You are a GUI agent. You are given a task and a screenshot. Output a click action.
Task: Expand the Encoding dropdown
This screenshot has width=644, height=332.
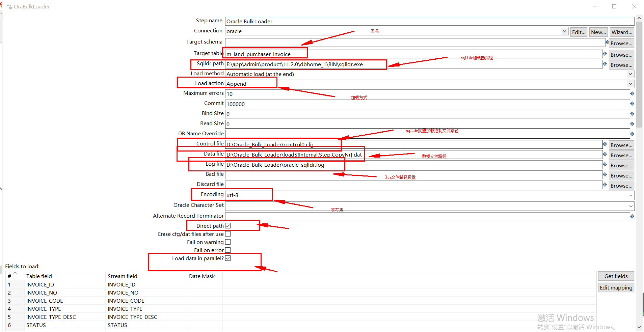[630, 195]
